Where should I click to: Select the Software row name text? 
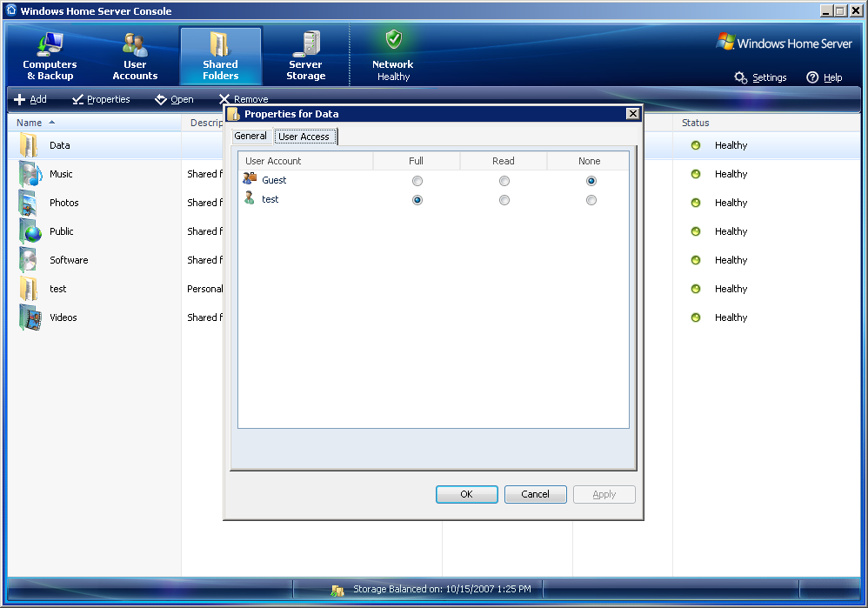tap(69, 260)
